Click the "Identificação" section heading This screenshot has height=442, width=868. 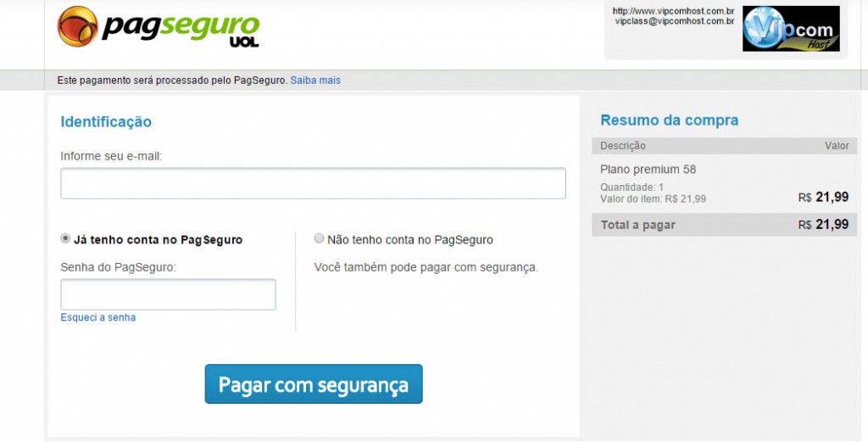pos(106,122)
